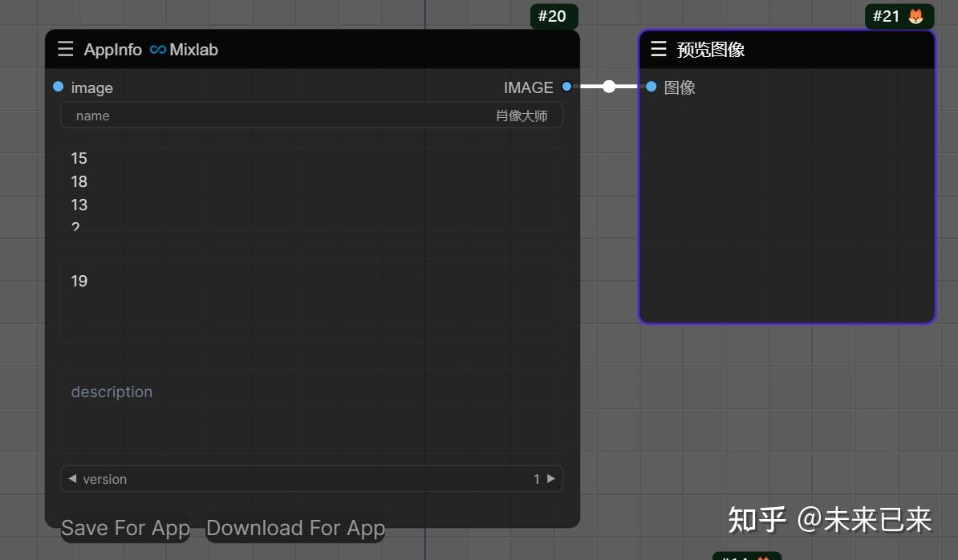Click the empty description text area
Image resolution: width=958 pixels, height=560 pixels.
click(312, 409)
